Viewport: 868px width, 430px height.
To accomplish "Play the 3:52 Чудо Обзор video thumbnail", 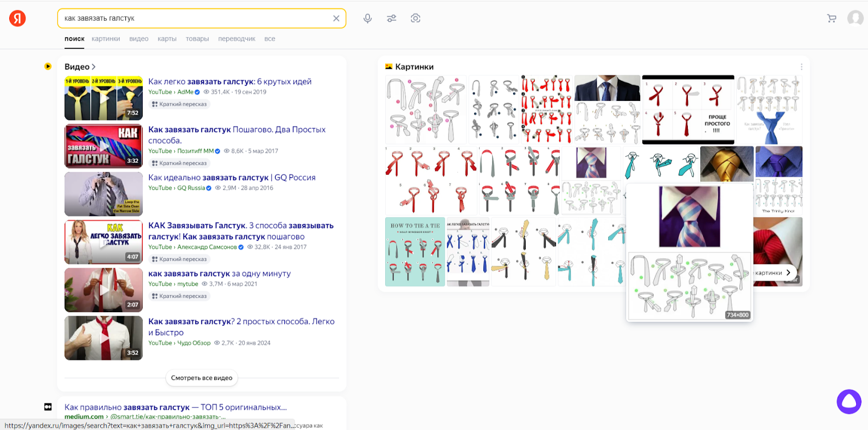I will 104,338.
